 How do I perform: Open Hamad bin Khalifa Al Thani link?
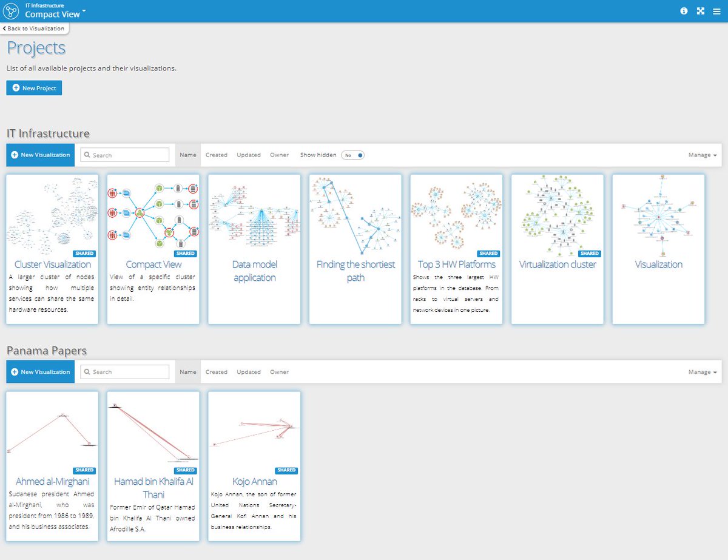[x=153, y=488]
